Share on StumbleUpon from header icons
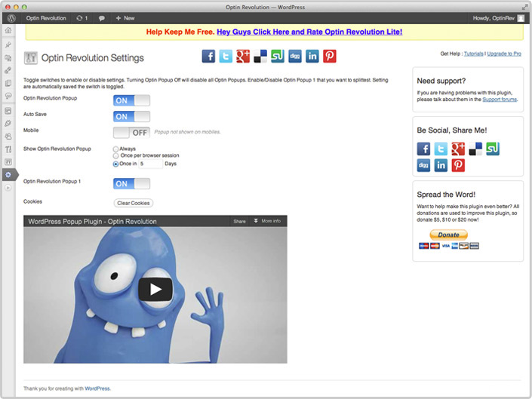The image size is (532, 399). [278, 57]
